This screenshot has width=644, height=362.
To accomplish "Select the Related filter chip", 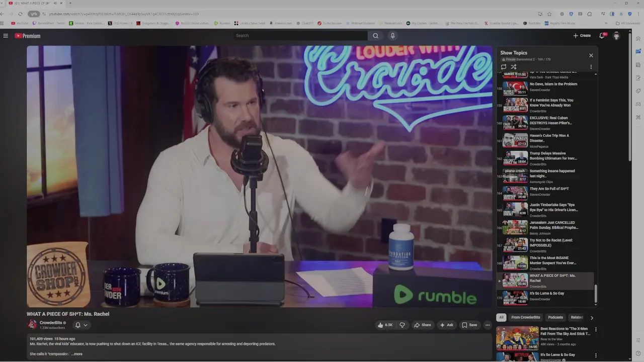I will pos(577,317).
